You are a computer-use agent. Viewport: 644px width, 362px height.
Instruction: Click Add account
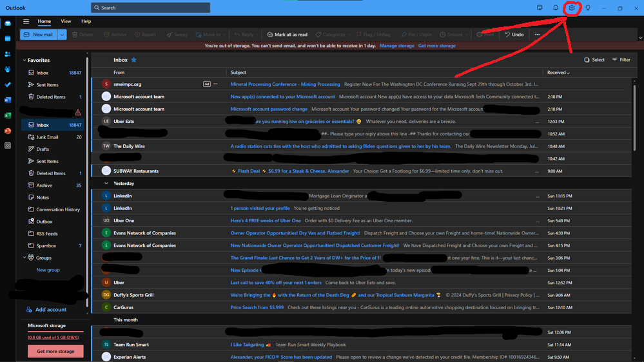point(46,309)
